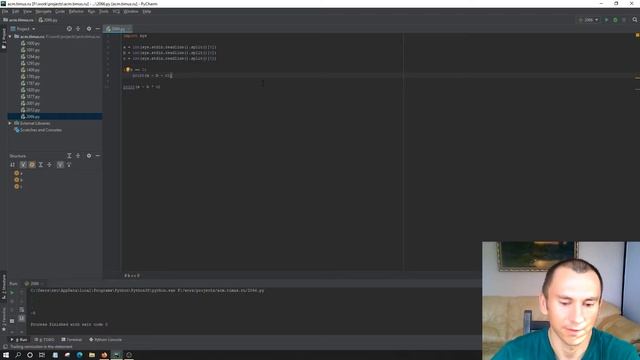This screenshot has width=640, height=360.
Task: Open the 2066 run configuration dropdown
Action: point(589,20)
